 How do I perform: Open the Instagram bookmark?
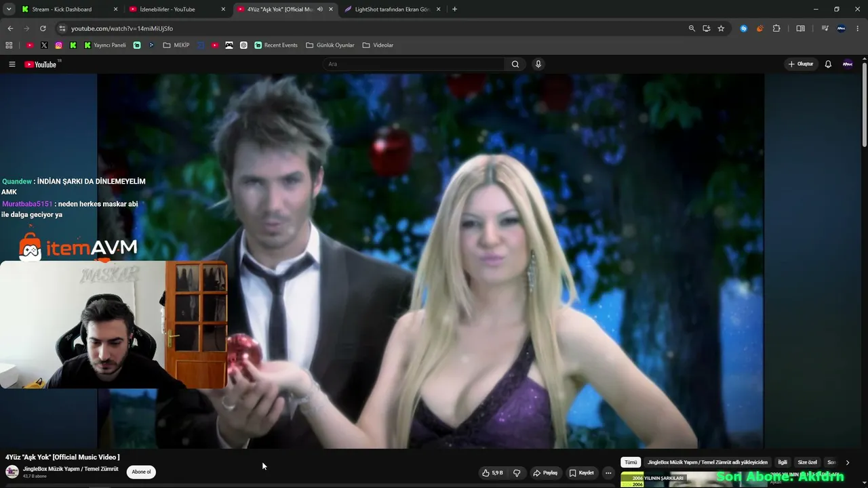click(59, 45)
